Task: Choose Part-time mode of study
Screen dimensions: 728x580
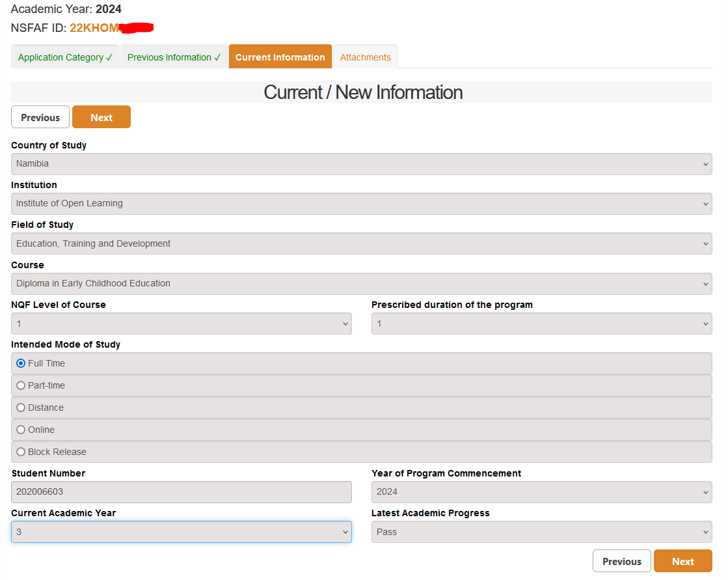Action: tap(21, 385)
